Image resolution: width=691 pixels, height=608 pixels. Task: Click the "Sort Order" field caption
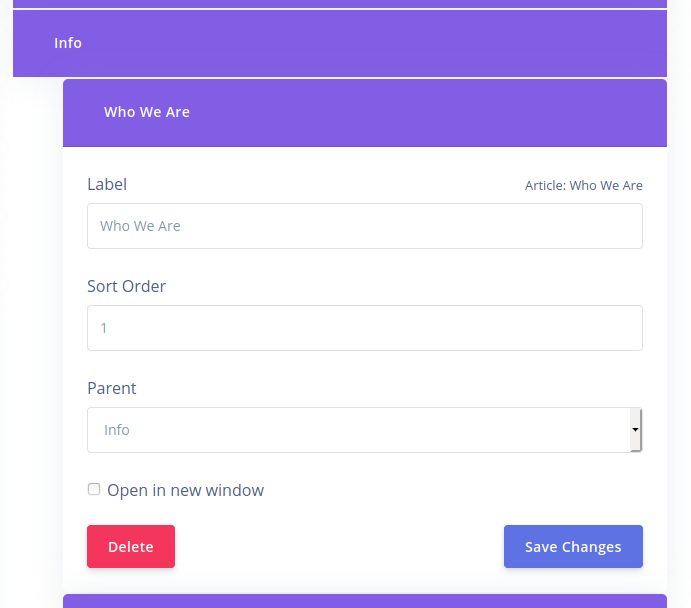point(126,286)
